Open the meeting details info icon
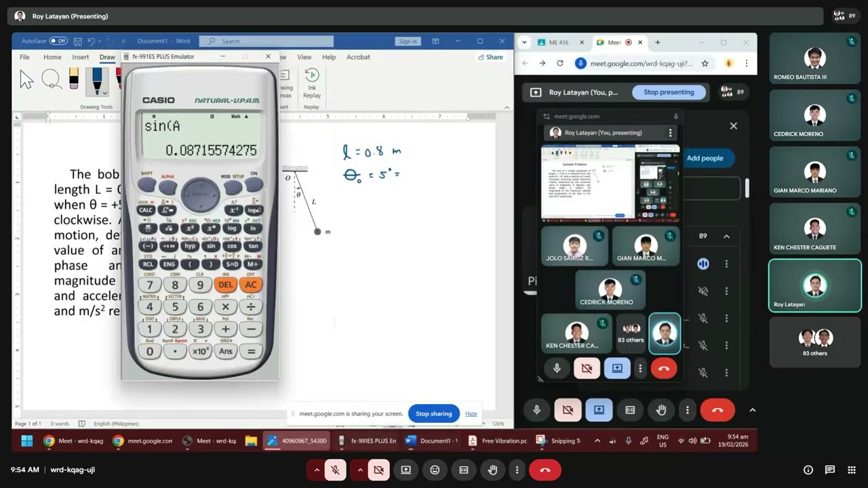 [808, 470]
